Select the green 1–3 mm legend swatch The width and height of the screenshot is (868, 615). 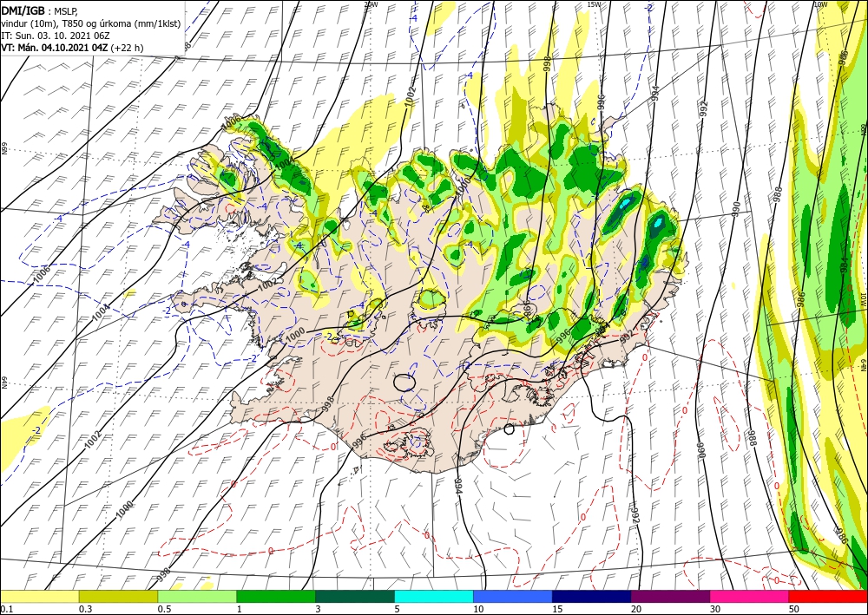(x=276, y=596)
